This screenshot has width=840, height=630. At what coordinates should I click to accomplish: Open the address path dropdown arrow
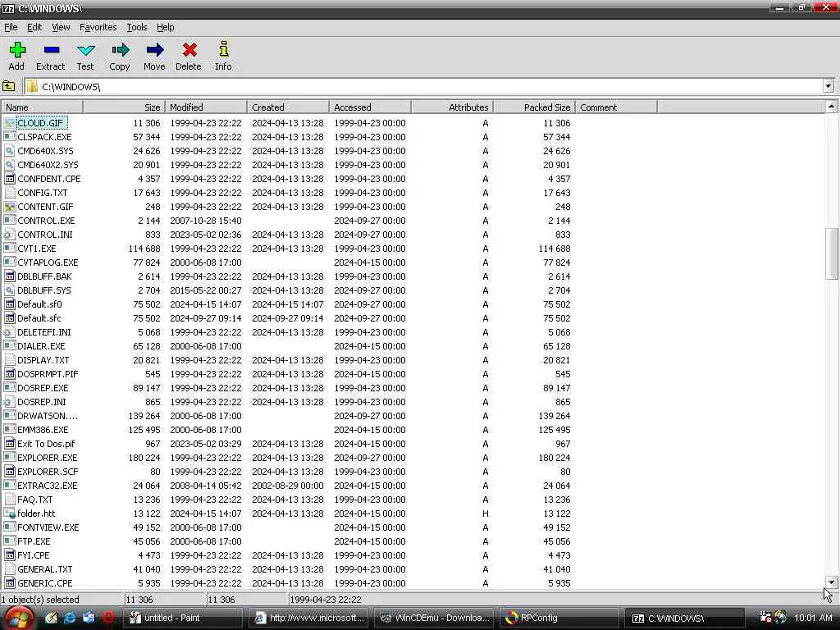(x=829, y=86)
